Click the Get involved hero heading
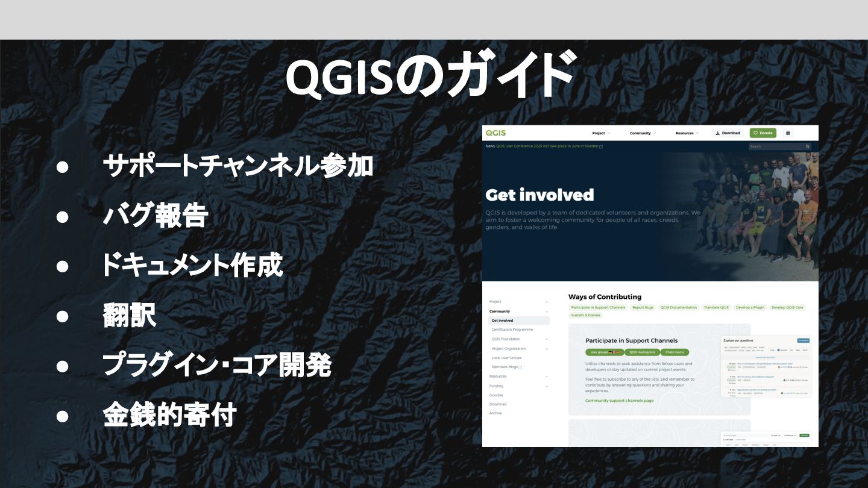 [x=539, y=195]
